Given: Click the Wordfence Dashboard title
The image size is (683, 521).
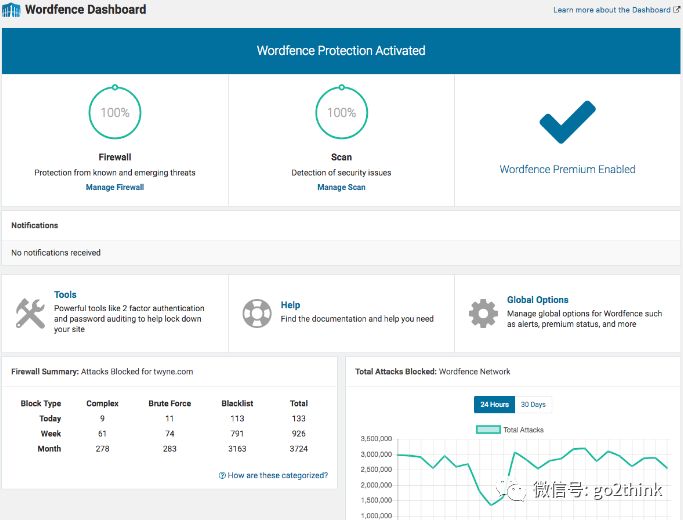Looking at the screenshot, I should tap(86, 10).
